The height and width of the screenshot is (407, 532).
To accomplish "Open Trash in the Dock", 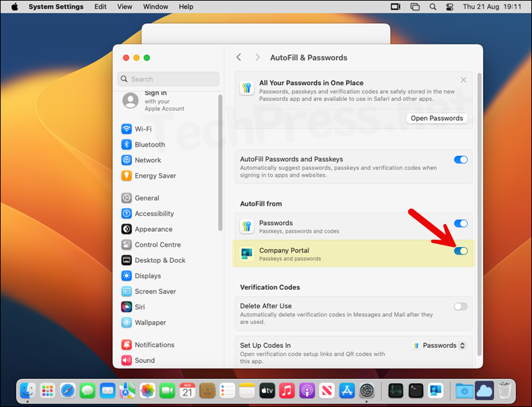I will (505, 390).
